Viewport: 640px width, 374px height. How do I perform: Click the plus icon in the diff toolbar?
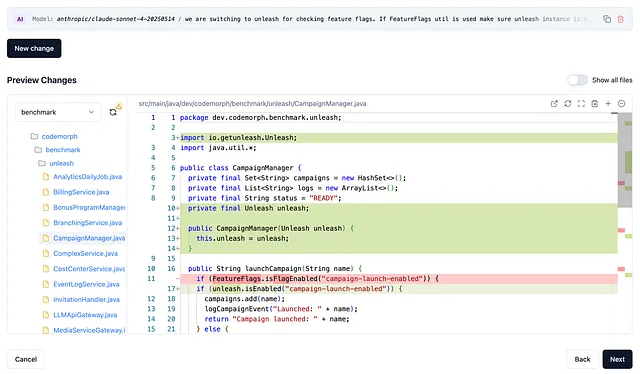[608, 104]
